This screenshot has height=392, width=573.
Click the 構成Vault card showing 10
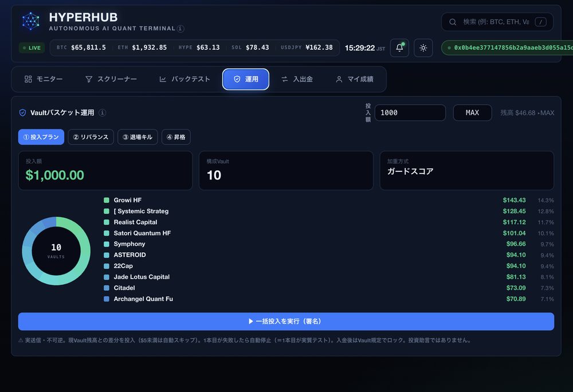click(x=286, y=171)
